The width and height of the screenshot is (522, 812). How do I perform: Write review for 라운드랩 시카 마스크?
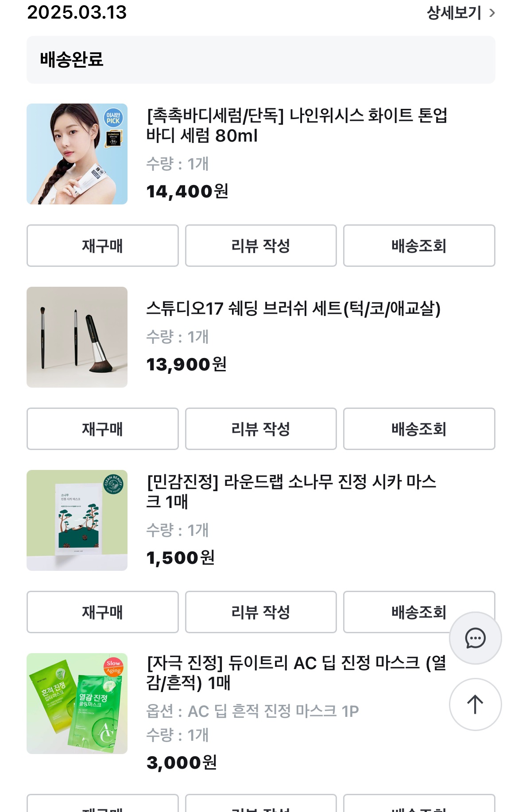tap(261, 612)
